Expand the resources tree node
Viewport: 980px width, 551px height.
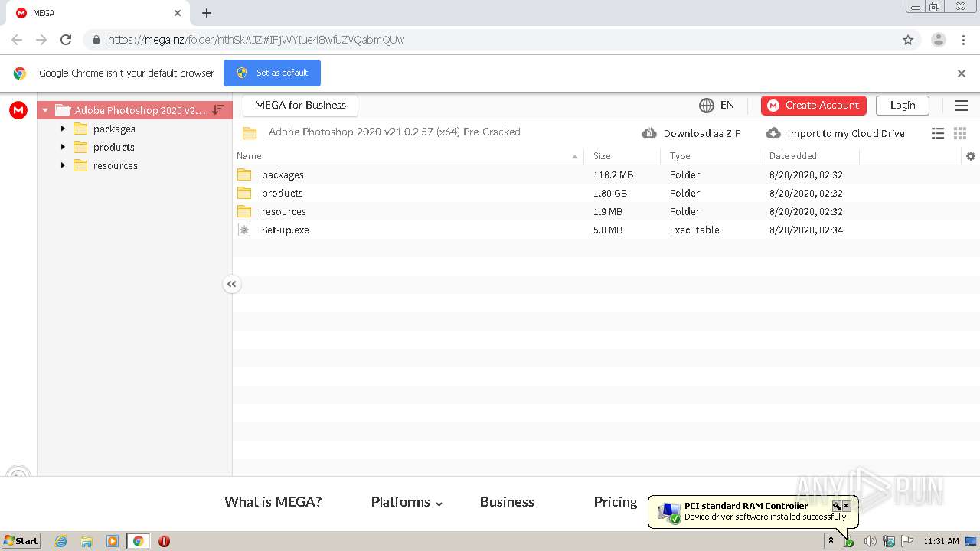[x=63, y=165]
